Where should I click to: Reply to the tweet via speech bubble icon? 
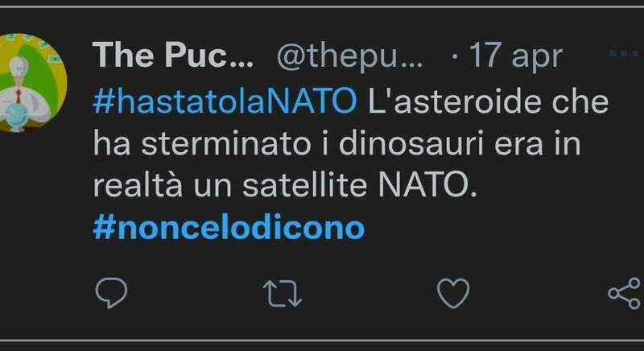pos(110,294)
